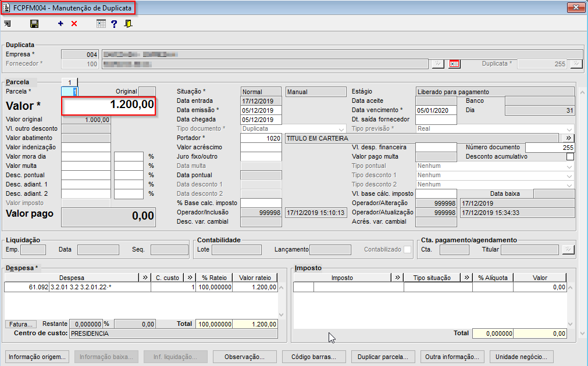Click the Inf. liquidação button
Viewport: 588px width, 366px height.
click(x=175, y=357)
